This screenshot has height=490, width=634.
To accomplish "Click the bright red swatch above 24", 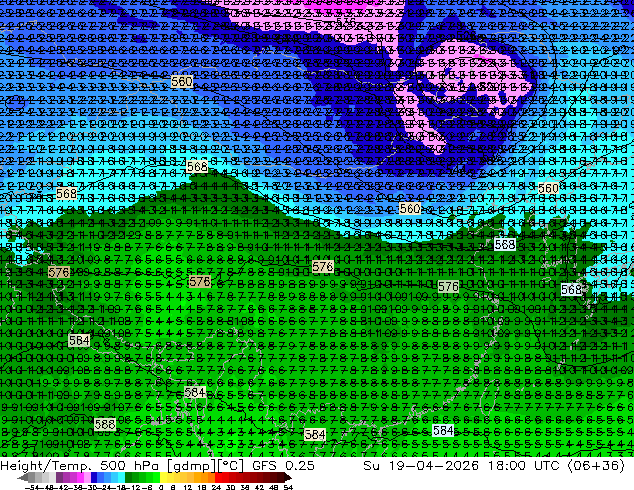I will point(218,477).
